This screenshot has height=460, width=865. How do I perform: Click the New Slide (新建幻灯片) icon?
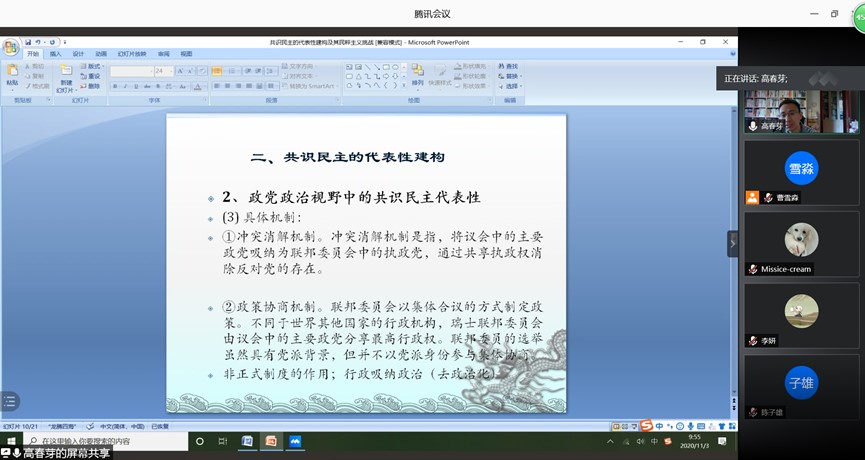[x=65, y=78]
